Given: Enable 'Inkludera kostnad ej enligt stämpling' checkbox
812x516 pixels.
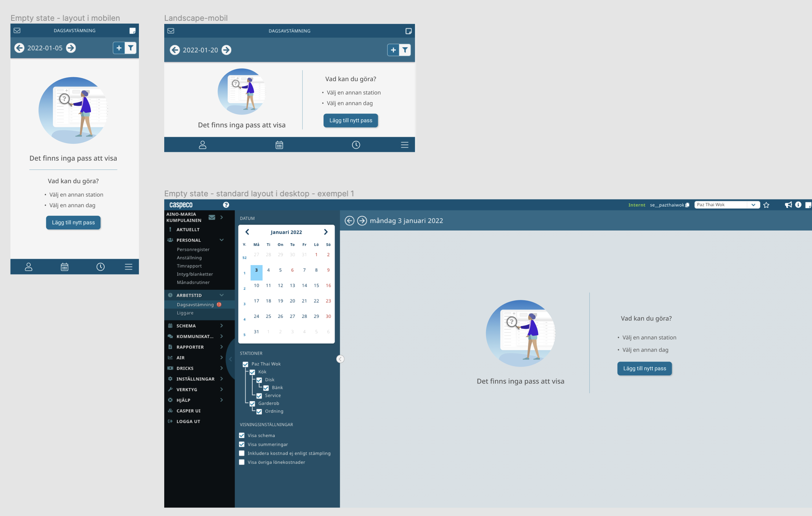Looking at the screenshot, I should (241, 453).
